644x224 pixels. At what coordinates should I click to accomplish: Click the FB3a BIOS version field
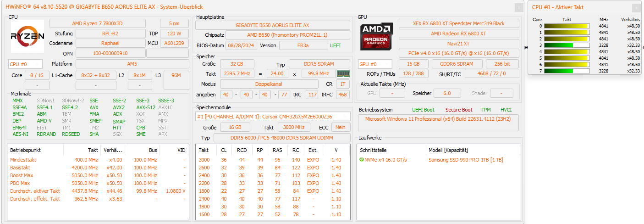303,45
